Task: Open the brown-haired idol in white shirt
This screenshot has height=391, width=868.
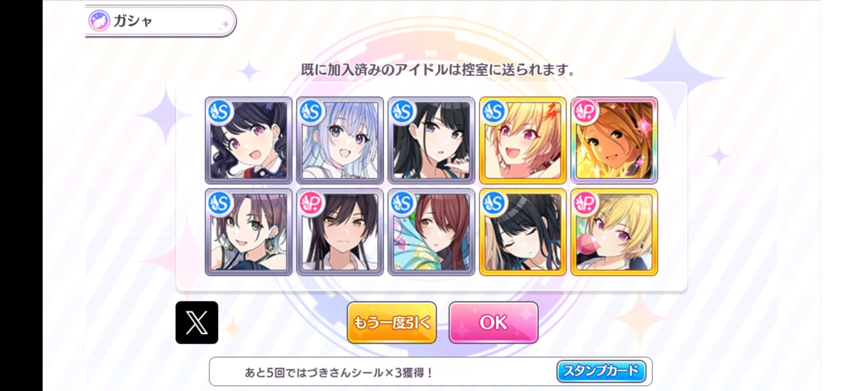Action: coord(340,232)
